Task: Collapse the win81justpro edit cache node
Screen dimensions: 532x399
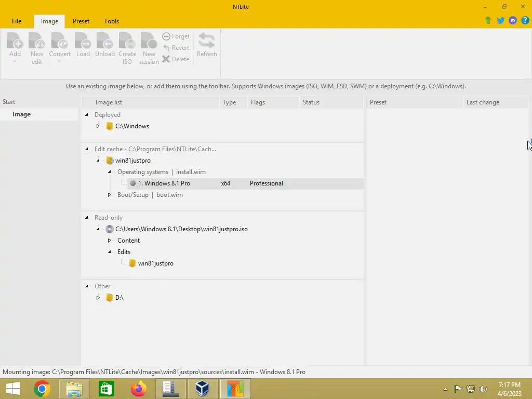Action: coord(98,161)
